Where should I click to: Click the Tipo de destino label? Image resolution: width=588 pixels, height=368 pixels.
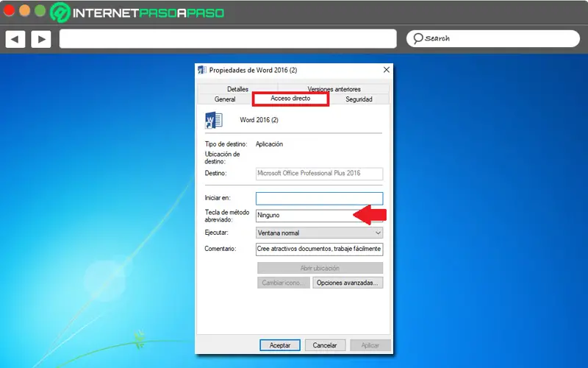coord(226,144)
